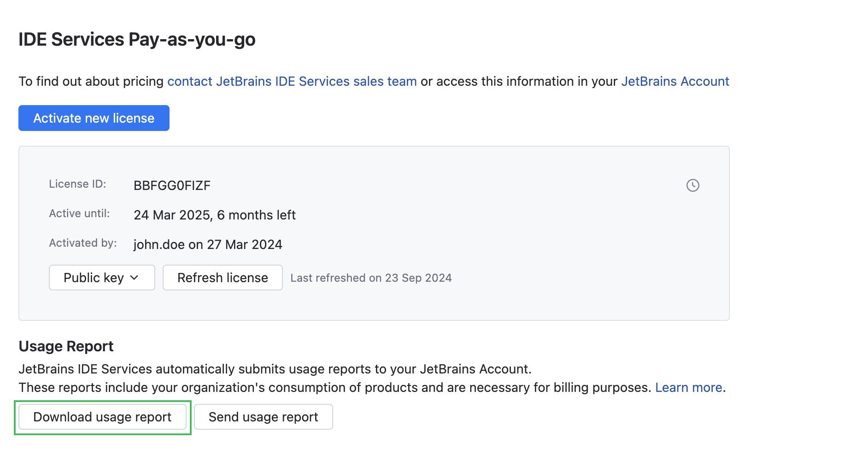The height and width of the screenshot is (450, 868).
Task: Click the Activated by john.doe entry
Action: 207,244
